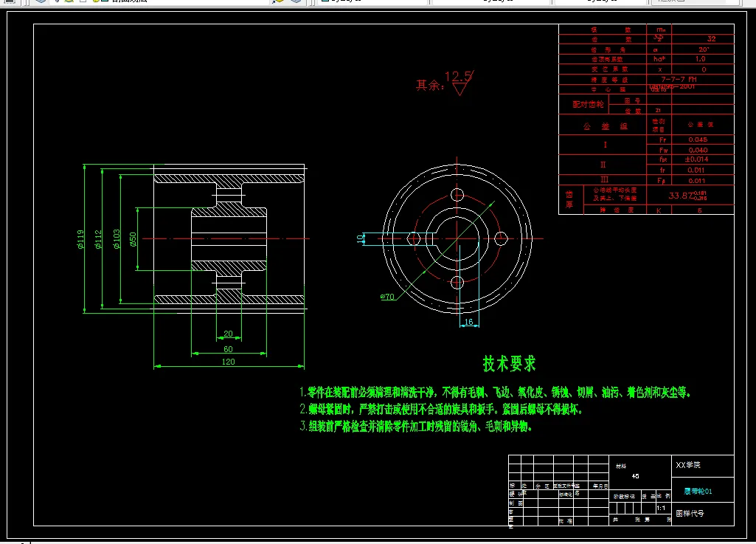Image resolution: width=756 pixels, height=544 pixels.
Task: Select the material value 45
Action: [x=636, y=476]
